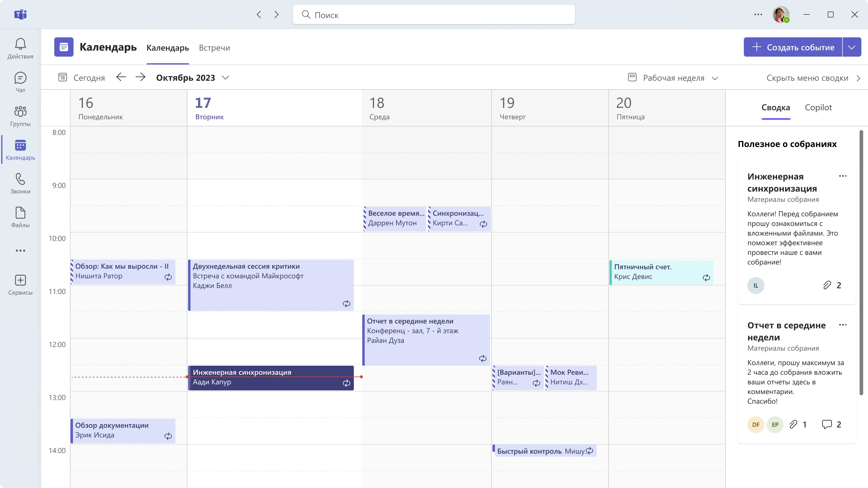Image resolution: width=868 pixels, height=488 pixels.
Task: Switch to the Copilot tab
Action: [x=818, y=108]
